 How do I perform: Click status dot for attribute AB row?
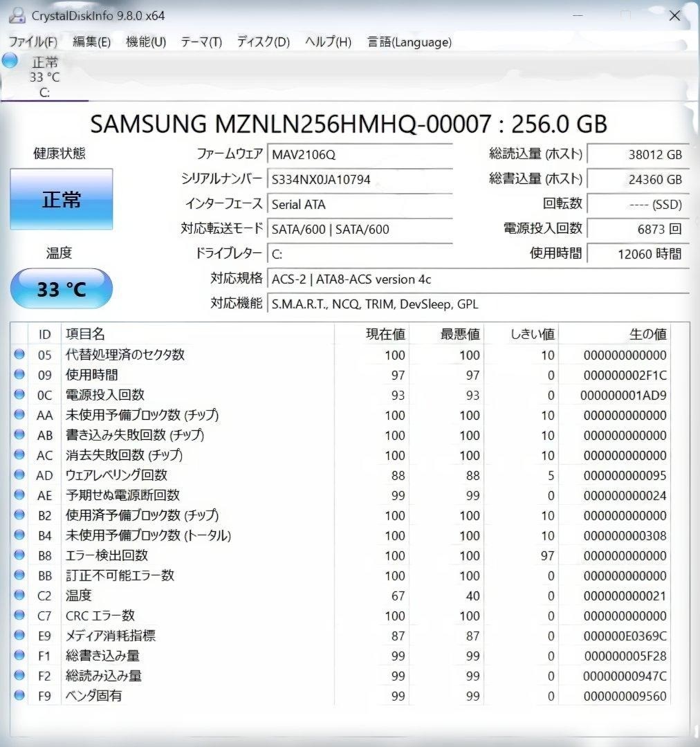pyautogui.click(x=19, y=434)
